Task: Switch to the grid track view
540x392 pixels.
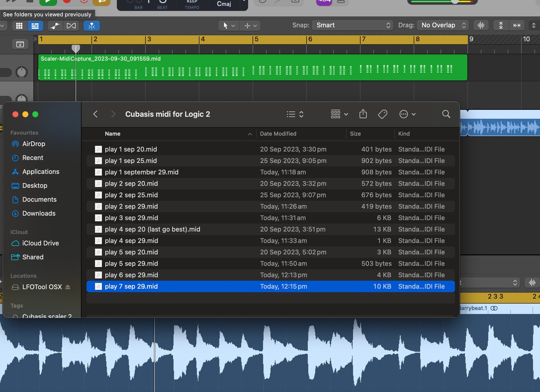Action: coord(19,26)
